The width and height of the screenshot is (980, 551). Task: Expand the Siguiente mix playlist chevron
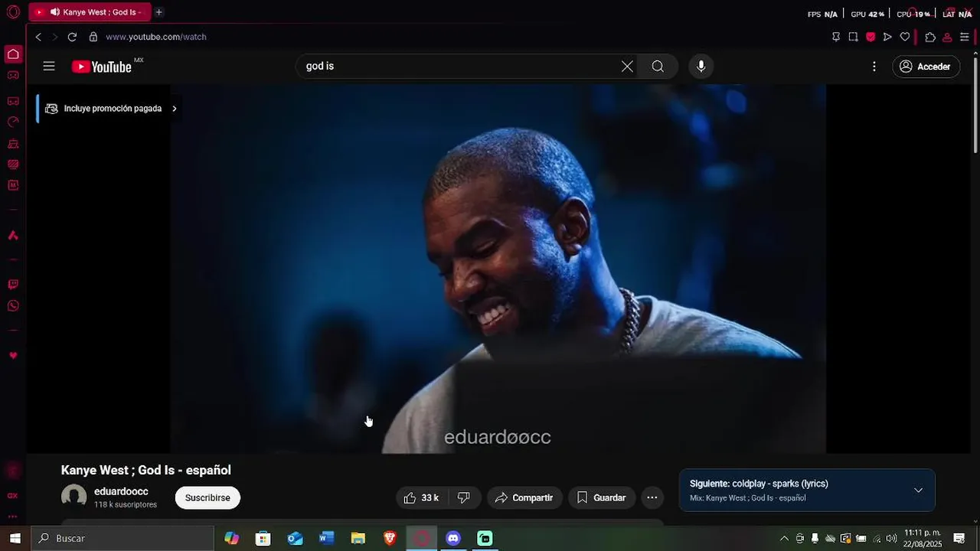(918, 491)
